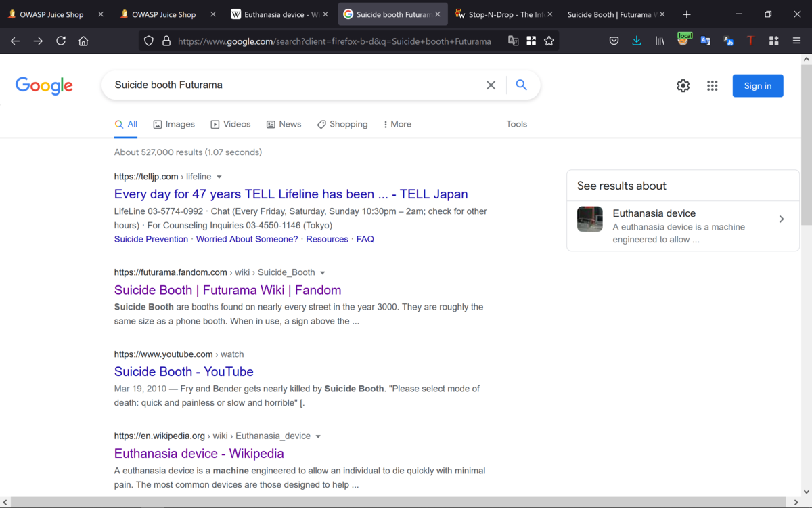
Task: Close the Euthanasia device tab
Action: point(327,14)
